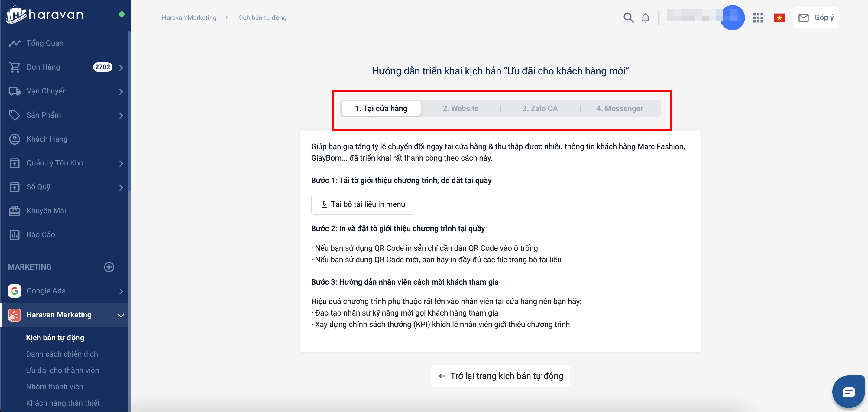Click Kịch bản tự động breadcrumb link
The height and width of the screenshot is (412, 868).
262,18
